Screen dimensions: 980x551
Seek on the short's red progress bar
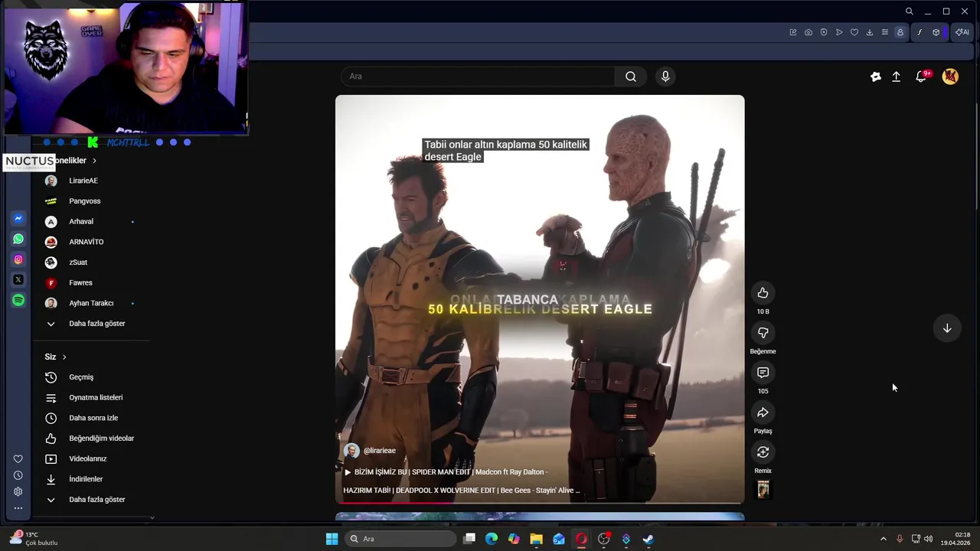tap(540, 503)
